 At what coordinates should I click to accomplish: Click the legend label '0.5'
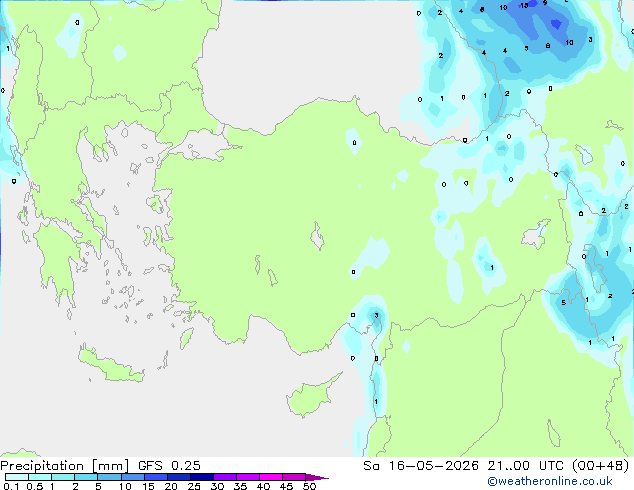[x=35, y=486]
